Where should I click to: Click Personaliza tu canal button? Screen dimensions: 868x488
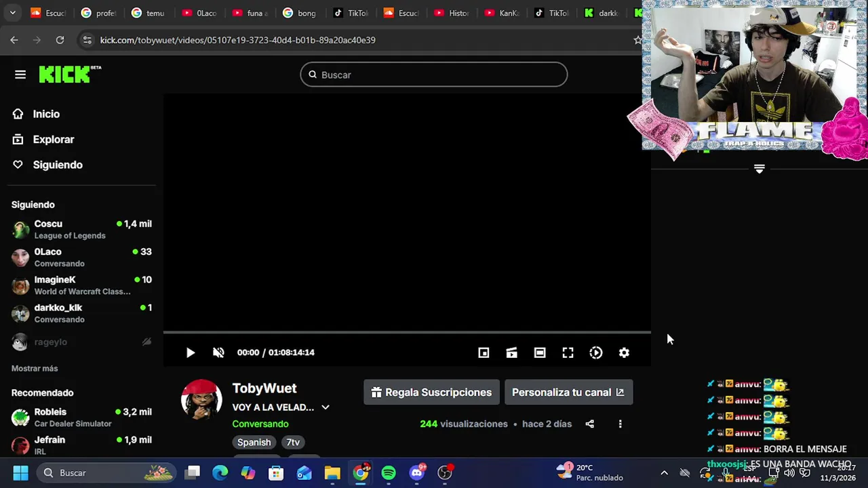click(x=568, y=392)
